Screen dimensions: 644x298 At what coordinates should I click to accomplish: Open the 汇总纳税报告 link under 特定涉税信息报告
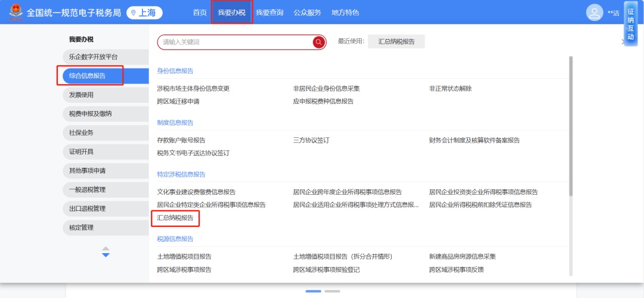pos(175,218)
